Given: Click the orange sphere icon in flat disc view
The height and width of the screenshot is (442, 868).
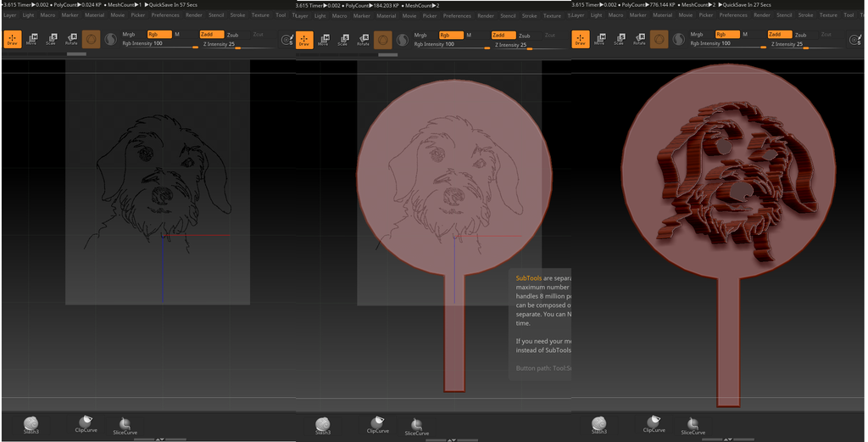Looking at the screenshot, I should tap(382, 40).
